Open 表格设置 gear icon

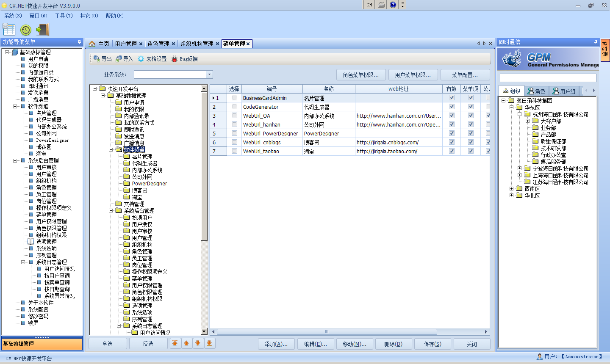coord(141,59)
